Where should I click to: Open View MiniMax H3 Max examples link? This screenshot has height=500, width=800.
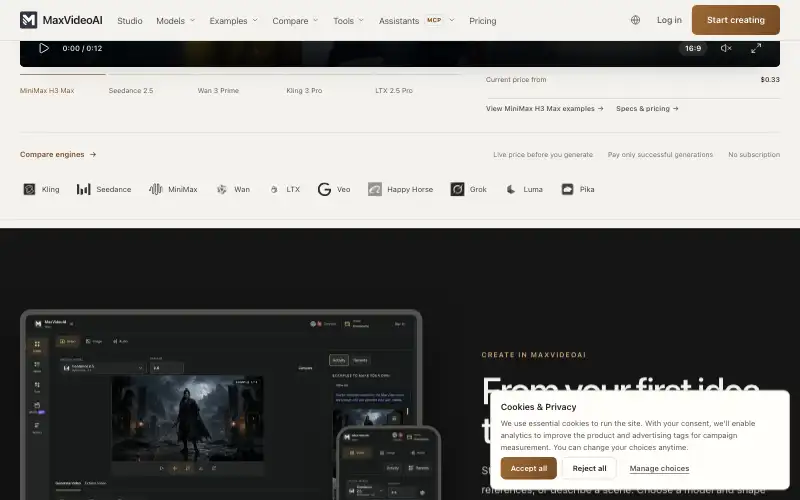(x=544, y=108)
